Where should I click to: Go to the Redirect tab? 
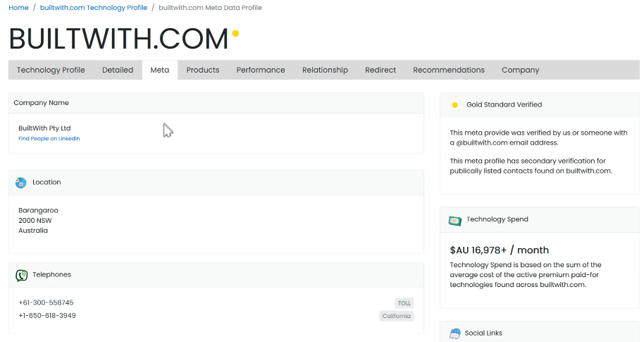380,70
